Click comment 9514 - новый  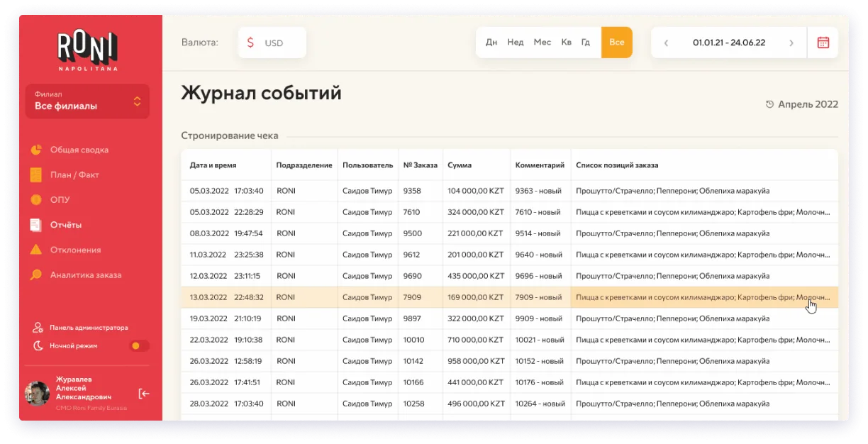(x=538, y=233)
